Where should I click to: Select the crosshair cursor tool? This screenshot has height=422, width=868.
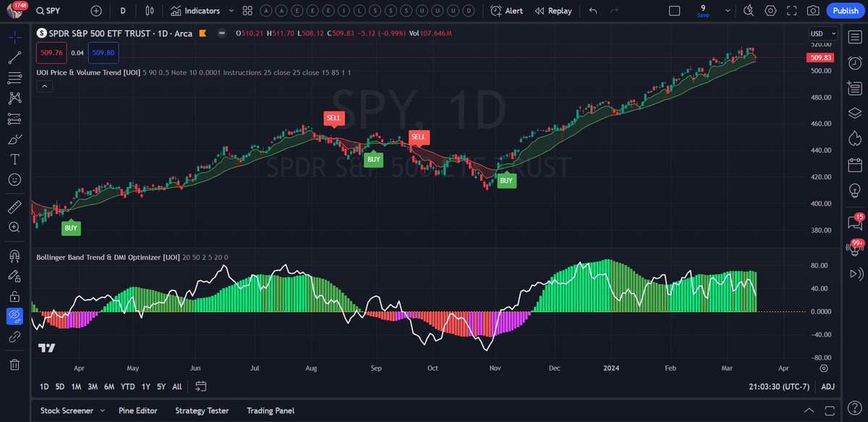point(14,38)
